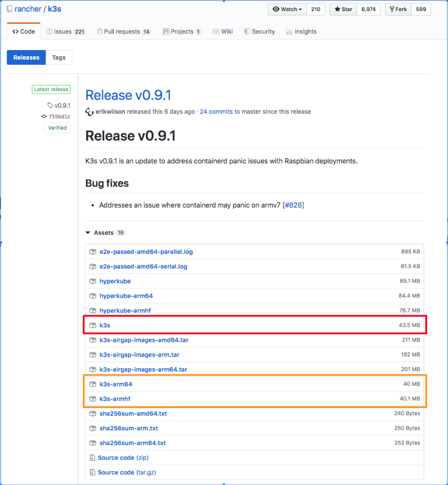
Task: Open the Watch dropdown button
Action: pyautogui.click(x=287, y=9)
